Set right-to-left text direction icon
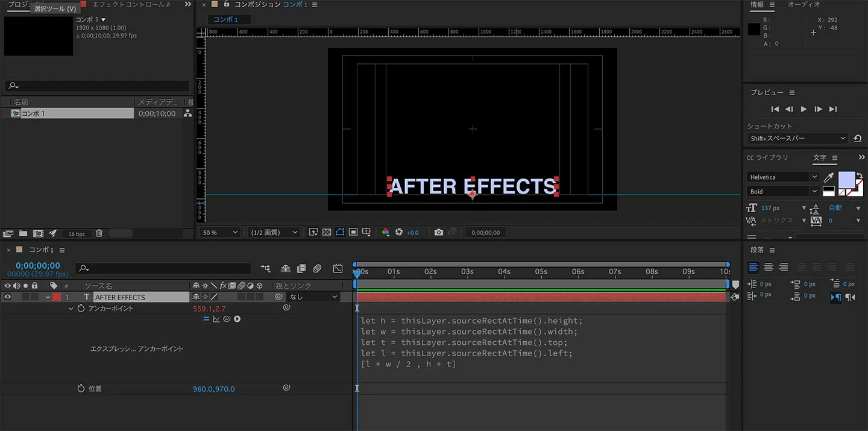This screenshot has height=431, width=868. coord(850,297)
